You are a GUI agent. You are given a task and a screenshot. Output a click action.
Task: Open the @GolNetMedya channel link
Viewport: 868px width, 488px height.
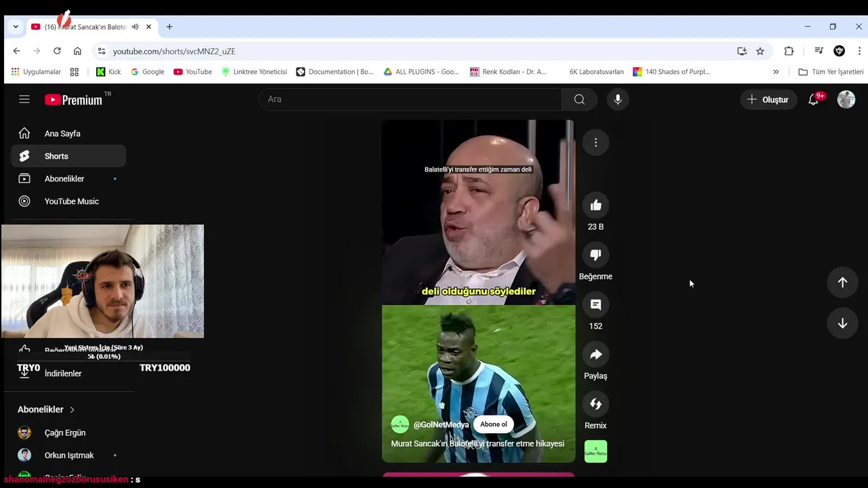(441, 425)
